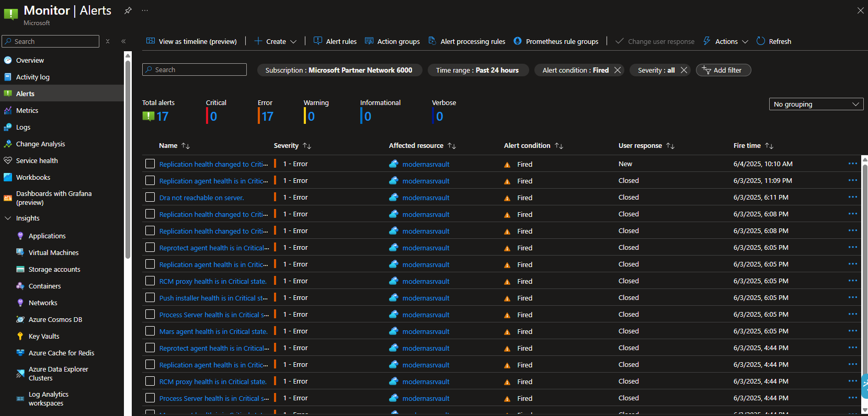Open Metrics in the sidebar
Image resolution: width=868 pixels, height=416 pixels.
[x=27, y=110]
